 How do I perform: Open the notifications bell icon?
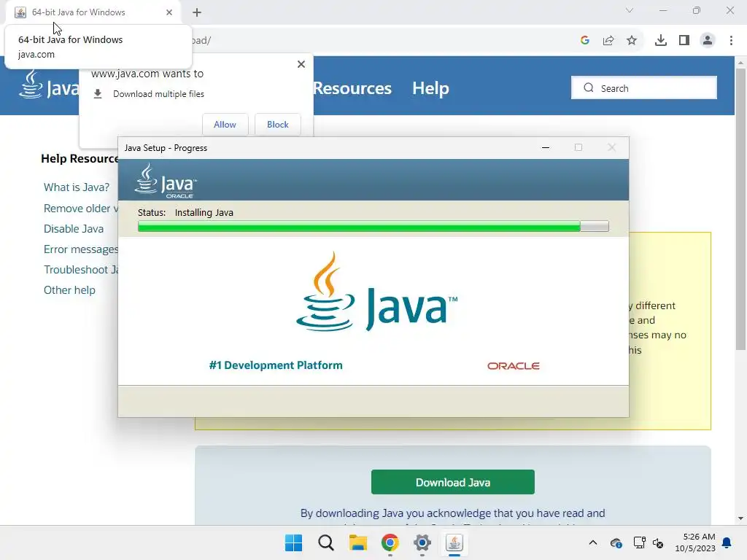click(x=727, y=542)
